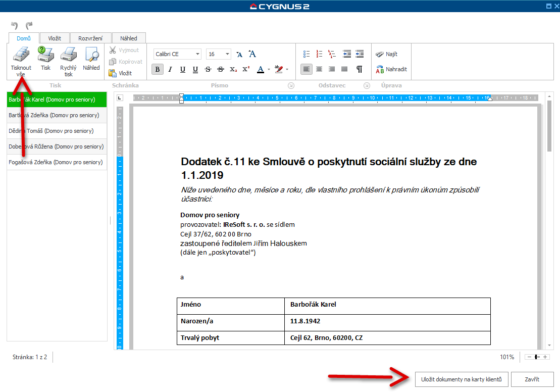Switch to the Rozvržení tab
The width and height of the screenshot is (560, 392).
point(90,38)
